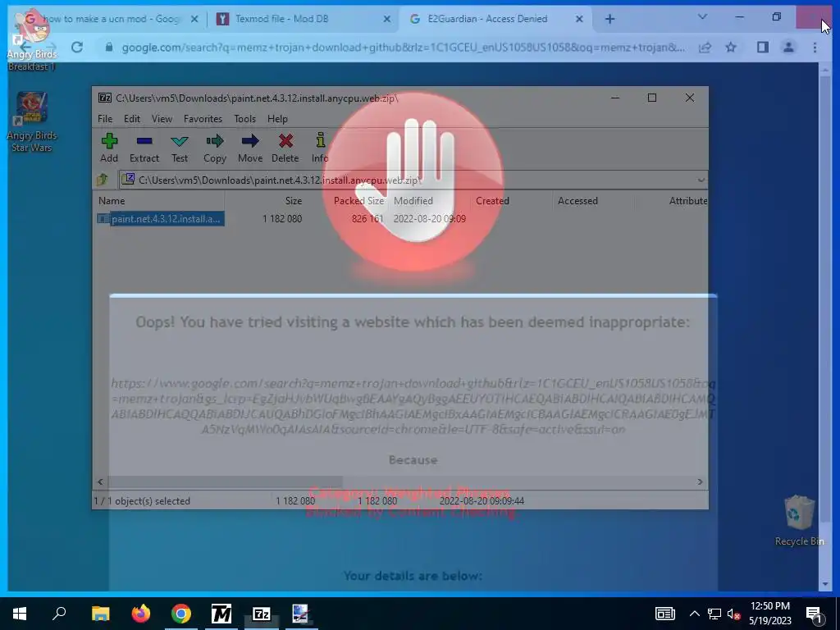
Task: Open the Angry Birds Star Wars desktop icon
Action: [x=32, y=122]
